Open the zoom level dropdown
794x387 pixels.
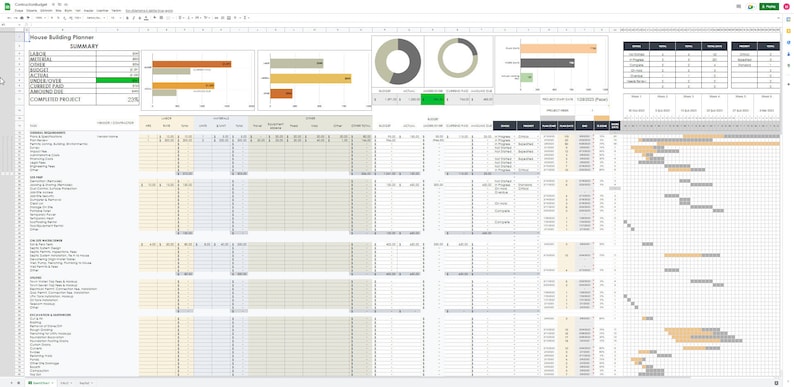pyautogui.click(x=41, y=18)
